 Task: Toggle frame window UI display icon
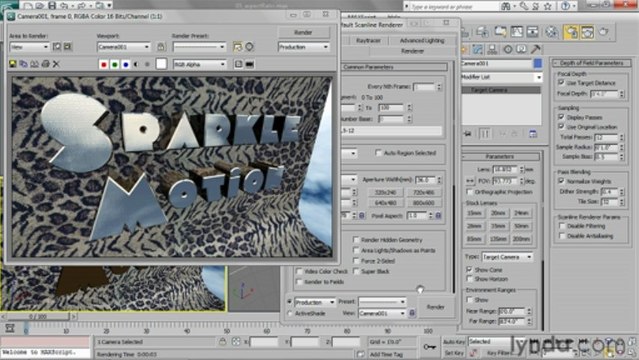pos(250,64)
